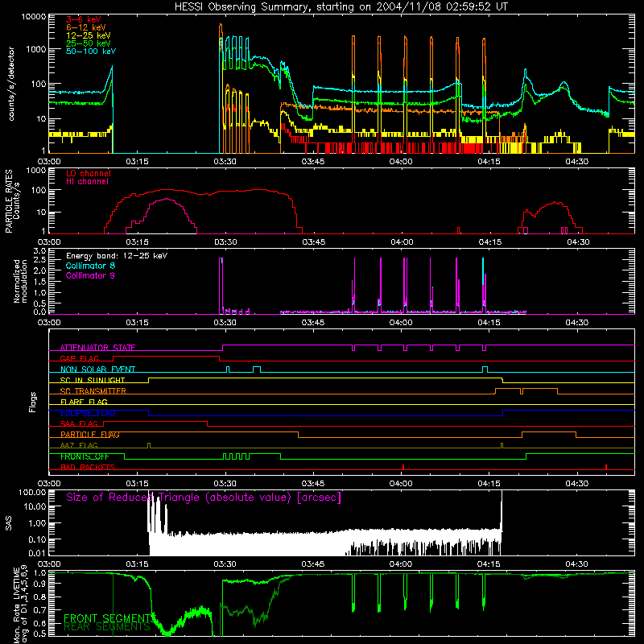Click the SAA_FLAG label

[79, 423]
